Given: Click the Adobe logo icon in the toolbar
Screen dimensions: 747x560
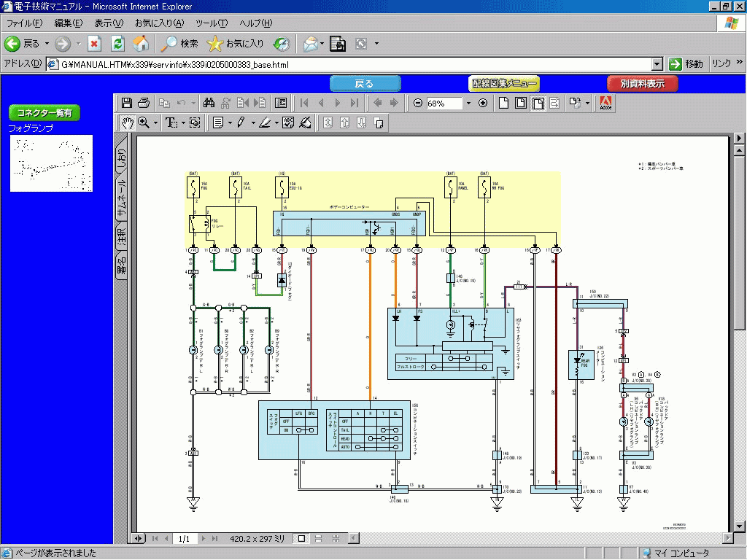Looking at the screenshot, I should point(605,103).
